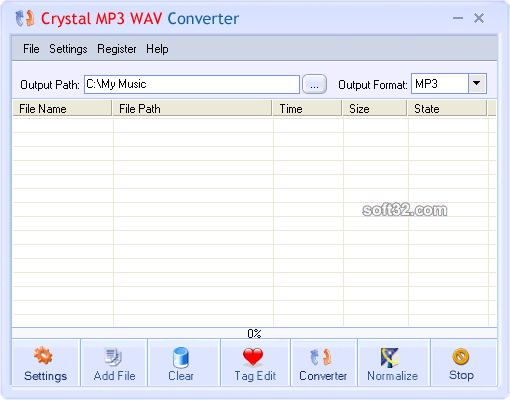The height and width of the screenshot is (400, 510).
Task: Click the 0% progress bar
Action: (254, 333)
